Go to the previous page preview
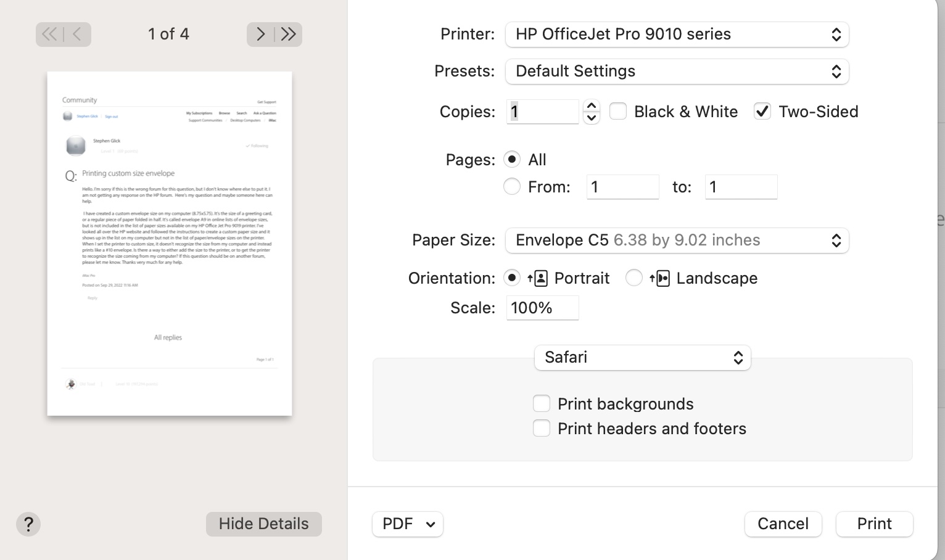 click(x=76, y=34)
